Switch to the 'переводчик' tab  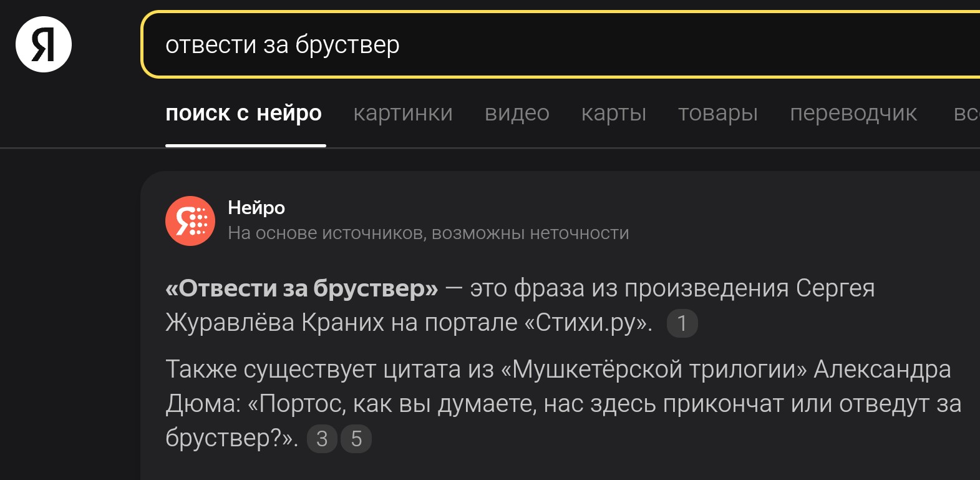(853, 114)
